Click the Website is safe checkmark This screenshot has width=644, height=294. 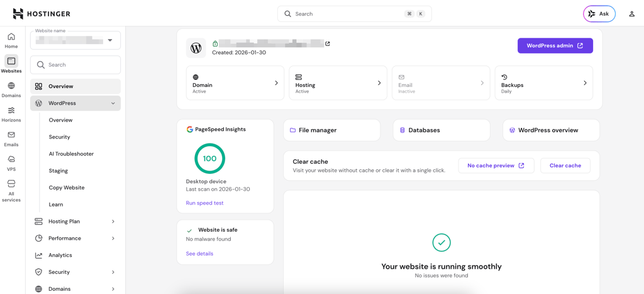click(x=189, y=230)
